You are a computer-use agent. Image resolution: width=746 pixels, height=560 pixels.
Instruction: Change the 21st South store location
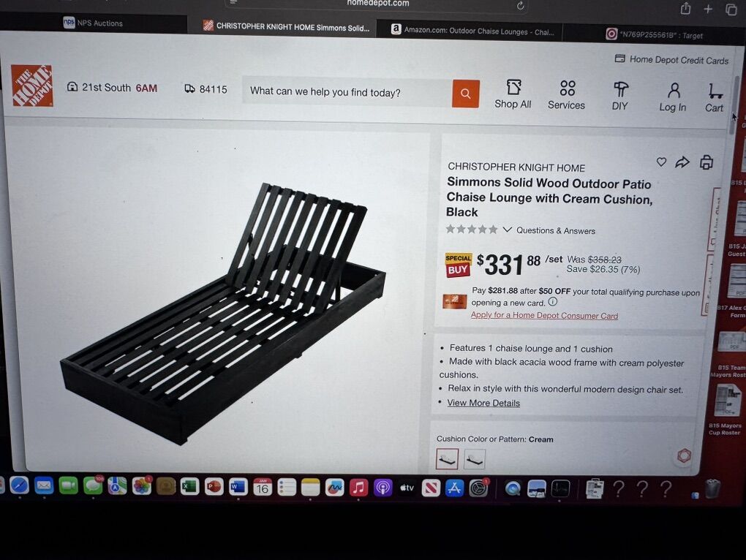(x=113, y=88)
